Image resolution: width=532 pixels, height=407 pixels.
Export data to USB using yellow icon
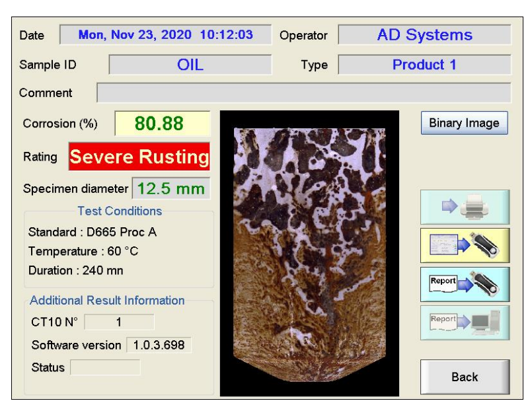coord(465,245)
